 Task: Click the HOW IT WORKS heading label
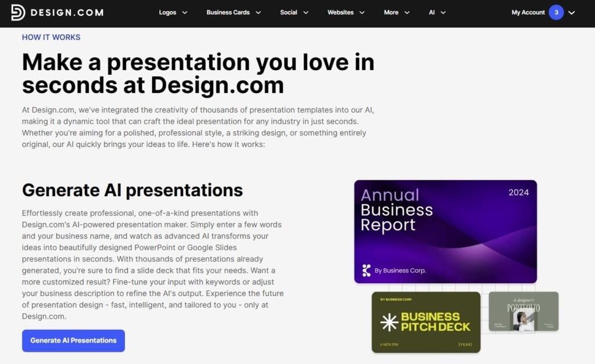51,37
